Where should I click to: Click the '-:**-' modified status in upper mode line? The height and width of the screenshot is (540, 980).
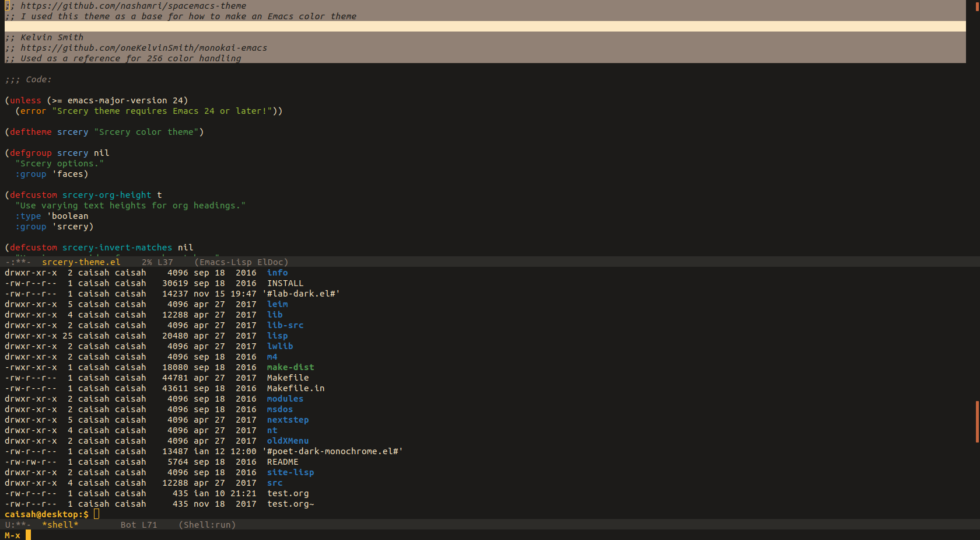[x=17, y=262]
